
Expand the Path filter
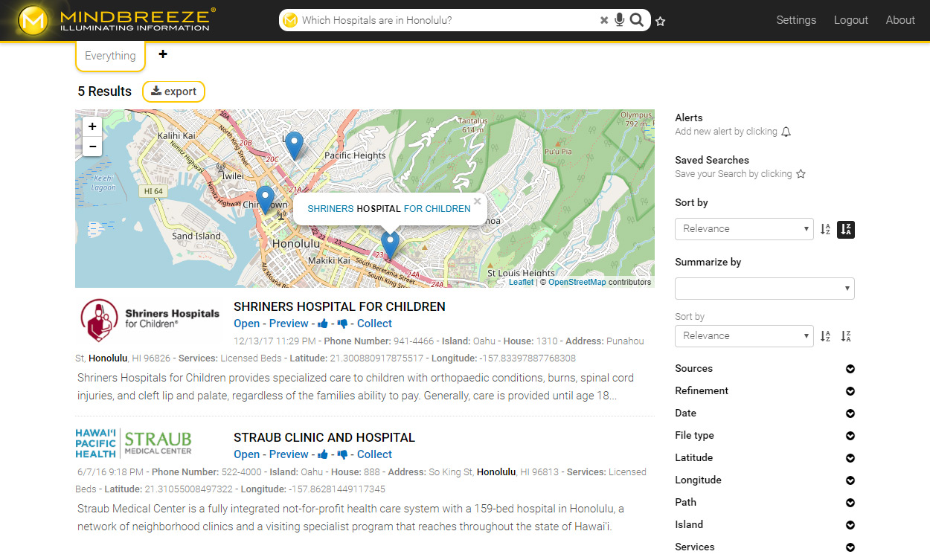(850, 503)
